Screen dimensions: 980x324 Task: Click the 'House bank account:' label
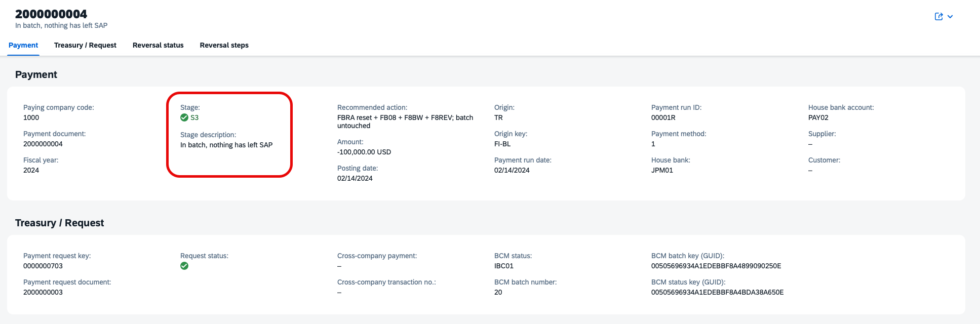coord(841,107)
